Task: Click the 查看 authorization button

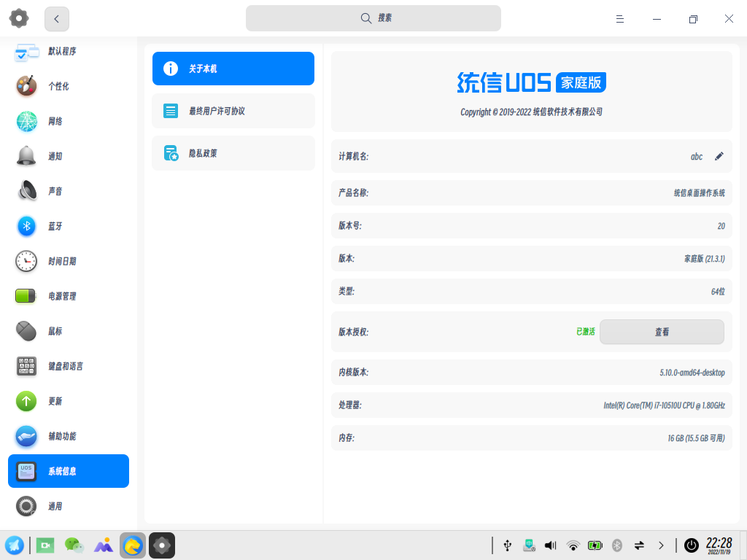Action: point(662,332)
